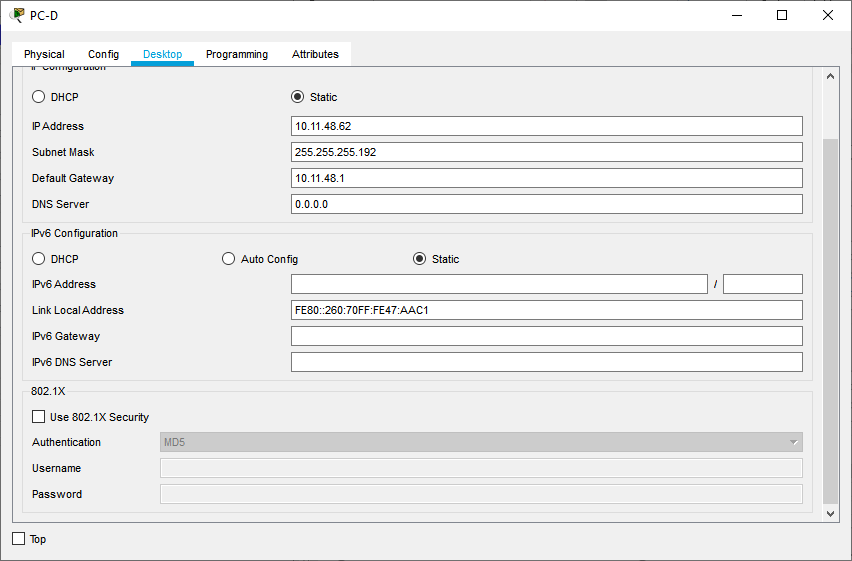This screenshot has width=852, height=561.
Task: Open the Programming tab
Action: (237, 54)
